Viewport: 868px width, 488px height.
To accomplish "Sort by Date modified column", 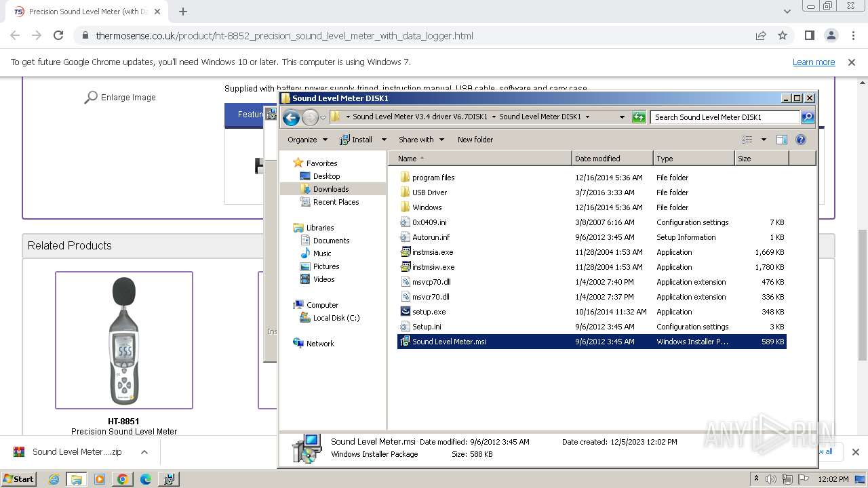I will point(612,159).
